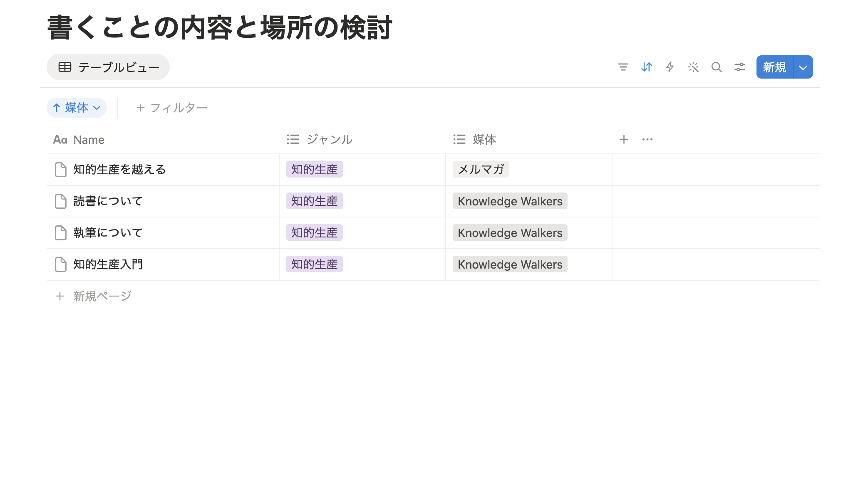Open the 媒体 sort chip dropdown

click(x=77, y=108)
